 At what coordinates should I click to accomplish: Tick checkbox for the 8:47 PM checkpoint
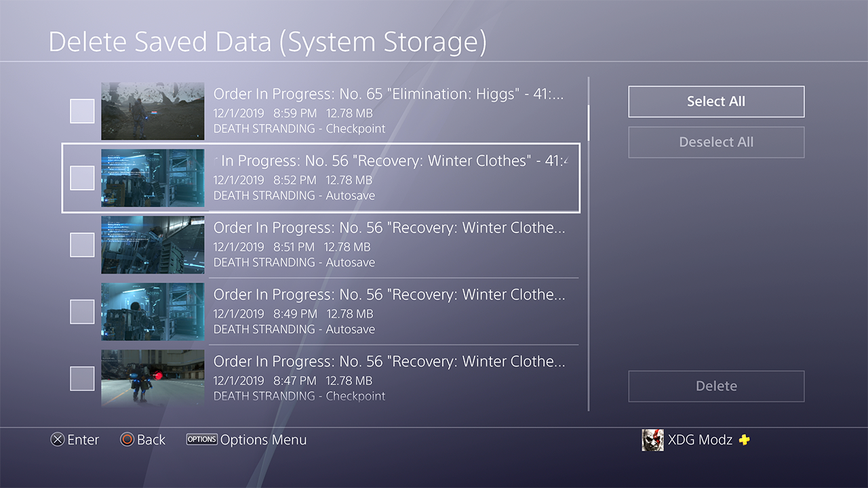(x=82, y=379)
